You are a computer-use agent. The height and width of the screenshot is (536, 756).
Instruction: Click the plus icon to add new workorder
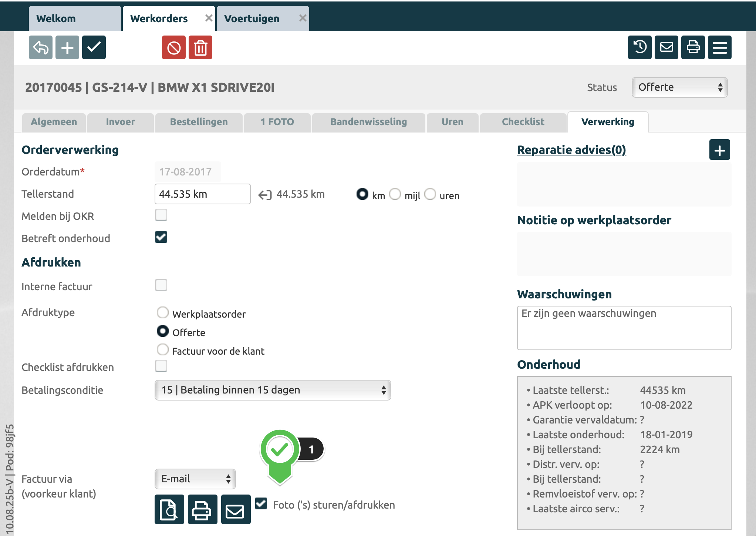[67, 47]
